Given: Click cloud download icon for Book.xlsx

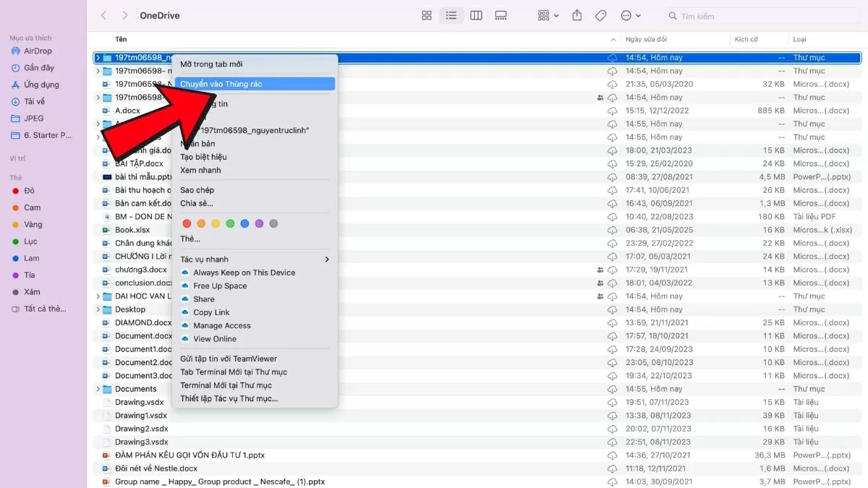Looking at the screenshot, I should coord(612,230).
